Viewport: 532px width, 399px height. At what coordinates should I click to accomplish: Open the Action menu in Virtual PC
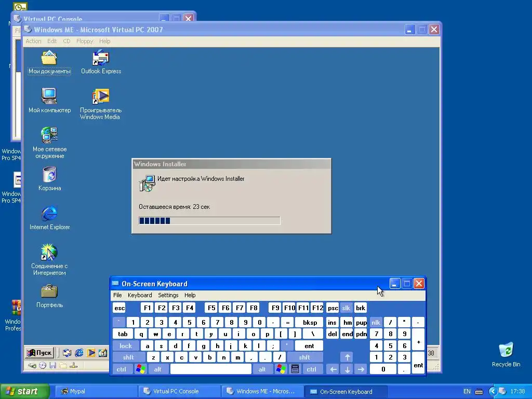(x=33, y=41)
